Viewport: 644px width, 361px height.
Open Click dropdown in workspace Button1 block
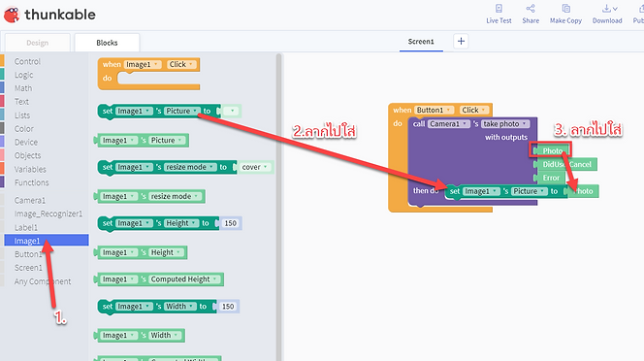(474, 110)
